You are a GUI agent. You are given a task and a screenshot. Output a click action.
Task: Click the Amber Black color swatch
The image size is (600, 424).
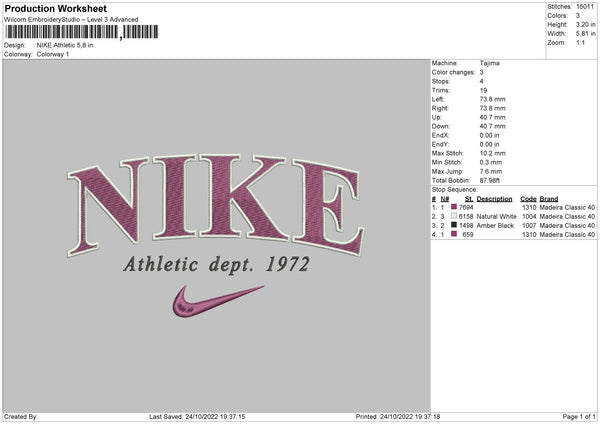coord(454,225)
